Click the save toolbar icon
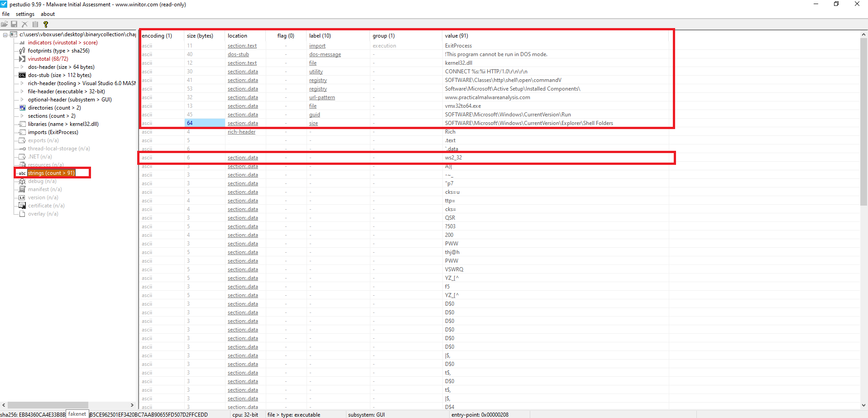The width and height of the screenshot is (868, 418). 14,24
